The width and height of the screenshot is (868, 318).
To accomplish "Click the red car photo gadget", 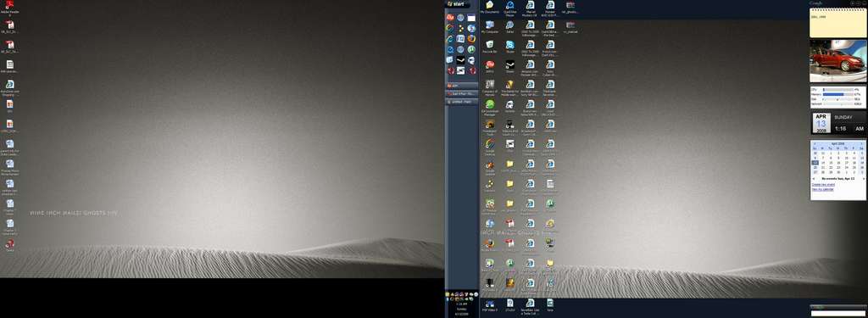I will click(x=837, y=61).
